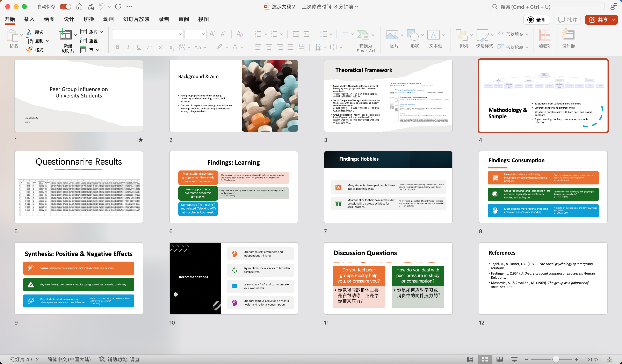622x364 pixels.
Task: Open the more options ellipsis in title bar
Action: tap(129, 7)
